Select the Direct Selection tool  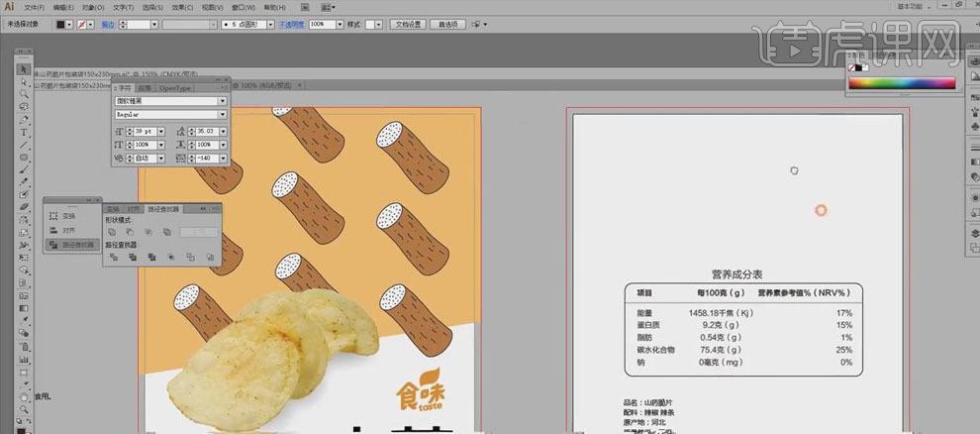pos(24,82)
